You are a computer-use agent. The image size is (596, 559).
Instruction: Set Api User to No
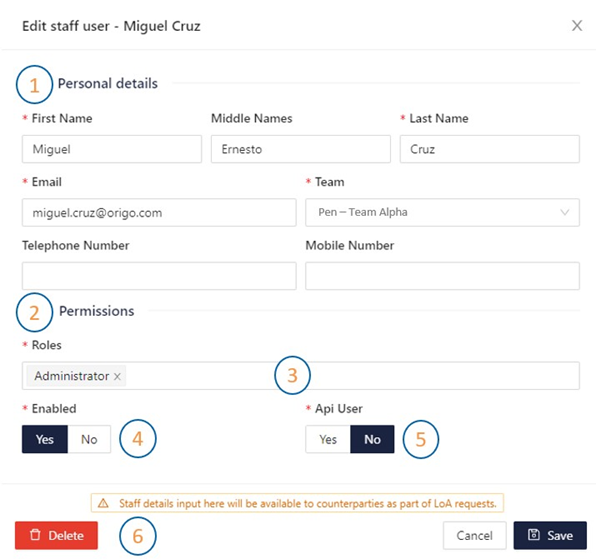click(x=372, y=439)
